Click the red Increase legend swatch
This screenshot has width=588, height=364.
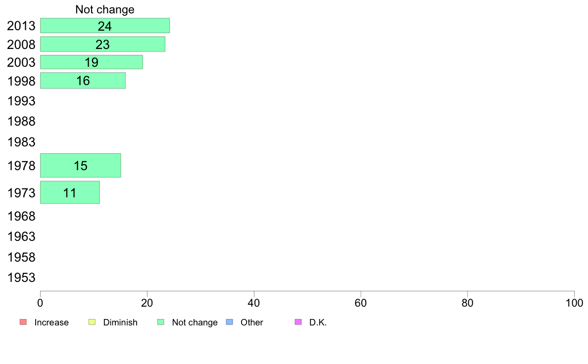tap(23, 322)
